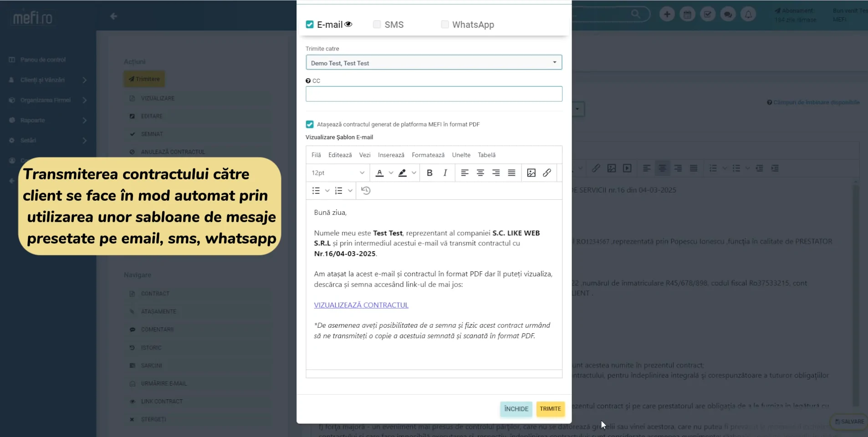The image size is (868, 437).
Task: Expand the text color picker arrow
Action: click(391, 173)
